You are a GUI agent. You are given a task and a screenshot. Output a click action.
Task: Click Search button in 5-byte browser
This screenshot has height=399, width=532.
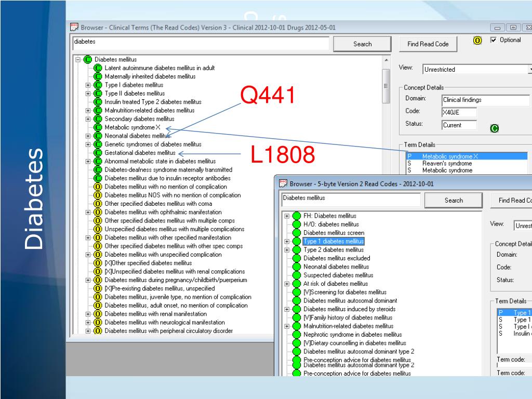(x=454, y=201)
